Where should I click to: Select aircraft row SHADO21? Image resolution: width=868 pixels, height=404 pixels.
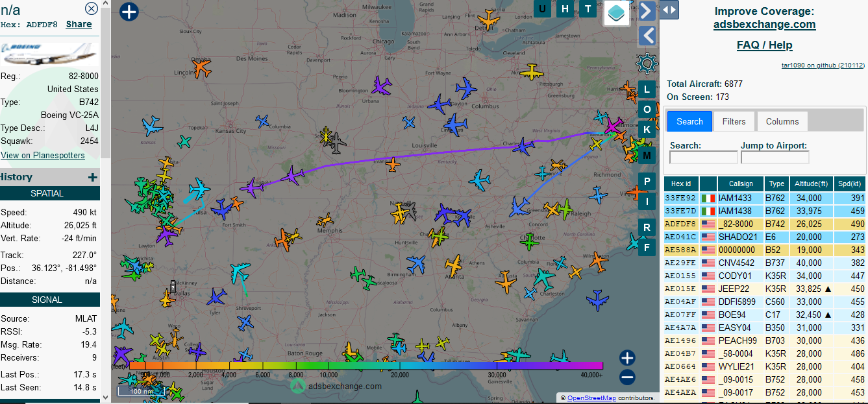pyautogui.click(x=765, y=237)
